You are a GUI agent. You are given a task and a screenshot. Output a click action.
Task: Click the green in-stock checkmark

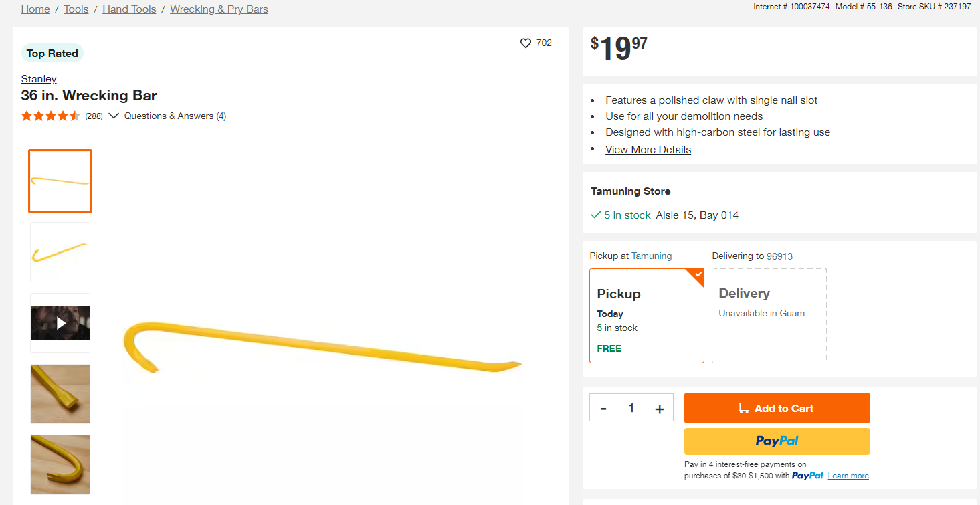coord(596,215)
